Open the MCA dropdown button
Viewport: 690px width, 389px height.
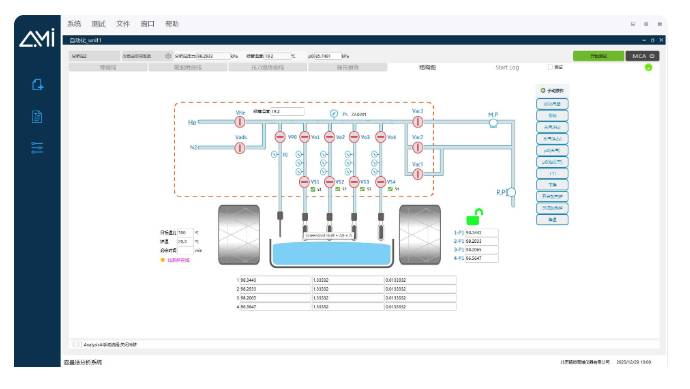pos(642,56)
